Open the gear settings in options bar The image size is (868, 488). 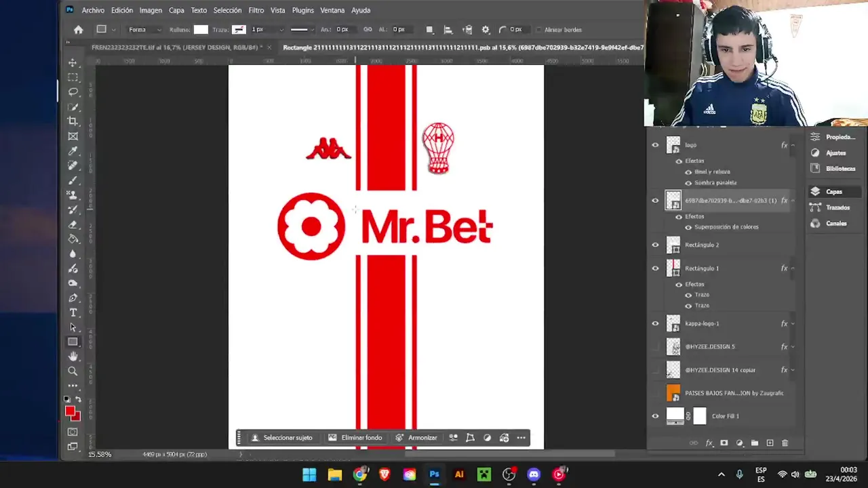(x=486, y=29)
